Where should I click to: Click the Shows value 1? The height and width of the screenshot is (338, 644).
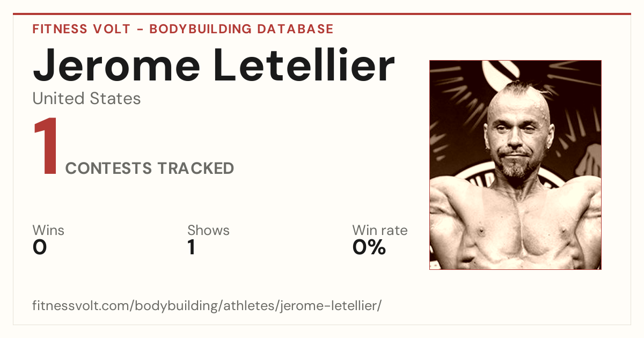(x=191, y=247)
